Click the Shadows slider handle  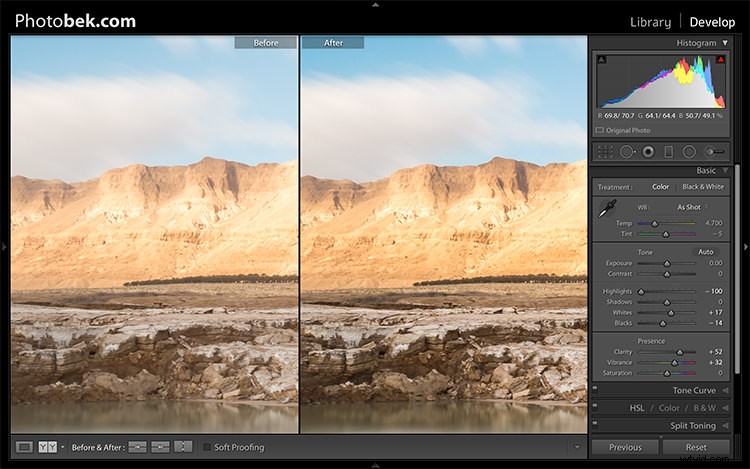click(x=667, y=302)
